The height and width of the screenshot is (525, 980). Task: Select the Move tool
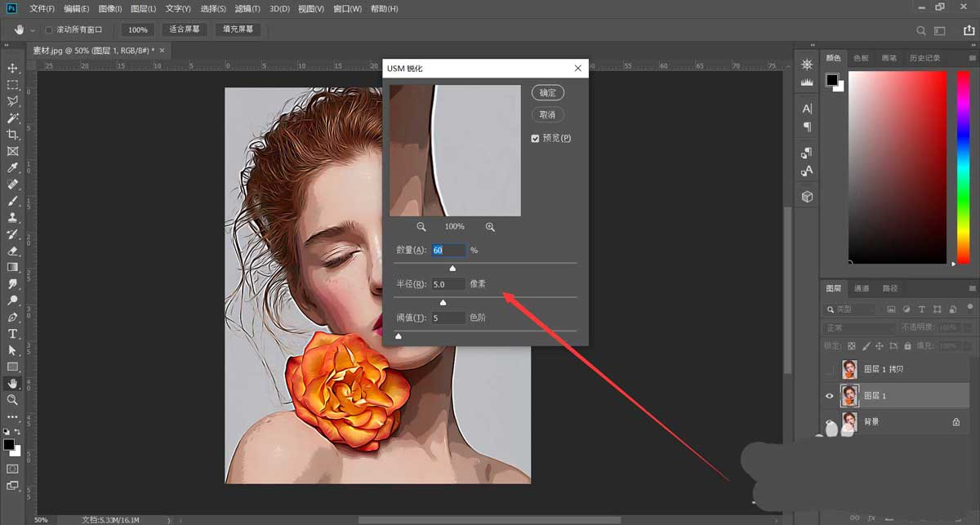click(x=12, y=68)
